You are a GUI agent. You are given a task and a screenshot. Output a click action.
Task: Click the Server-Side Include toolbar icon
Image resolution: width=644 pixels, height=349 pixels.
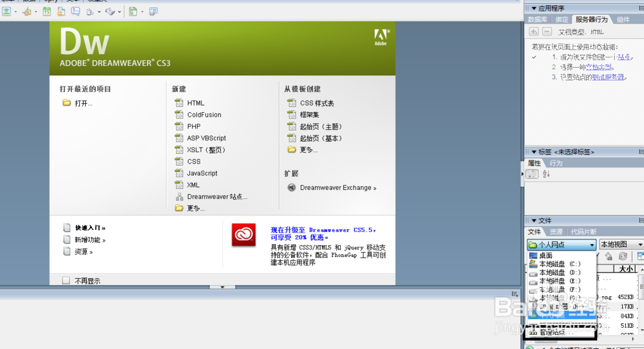(61, 12)
